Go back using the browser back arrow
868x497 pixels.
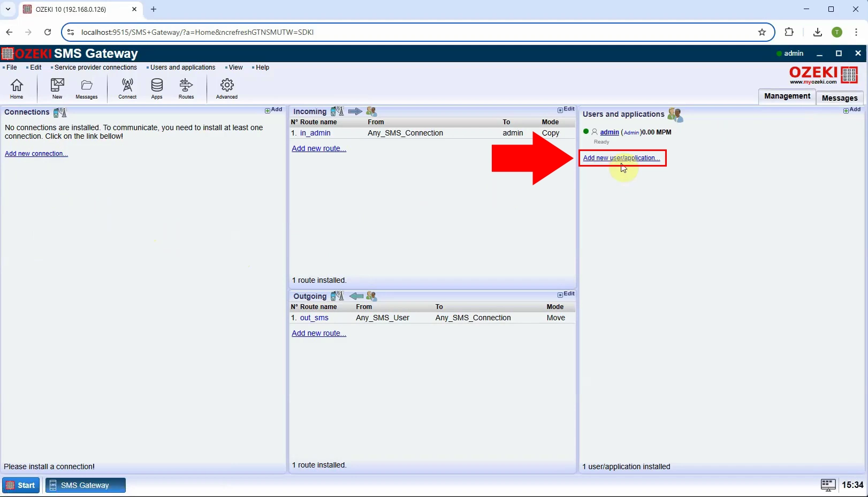click(x=9, y=32)
